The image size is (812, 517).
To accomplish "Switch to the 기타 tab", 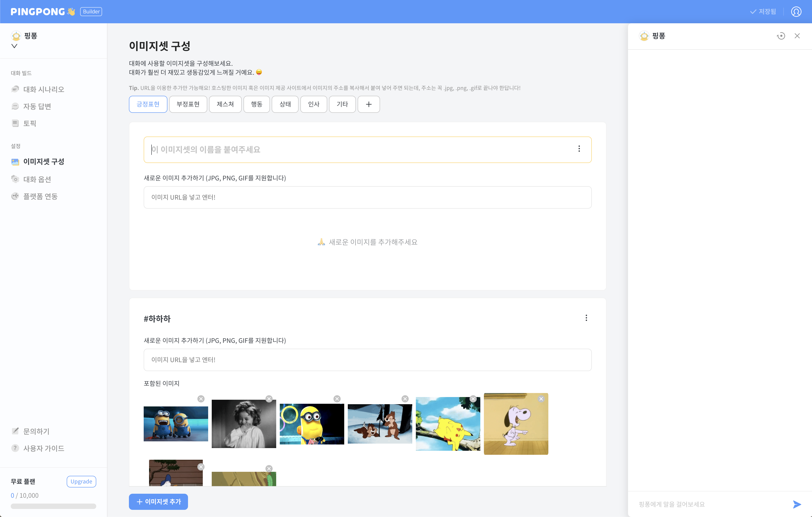I will (342, 104).
